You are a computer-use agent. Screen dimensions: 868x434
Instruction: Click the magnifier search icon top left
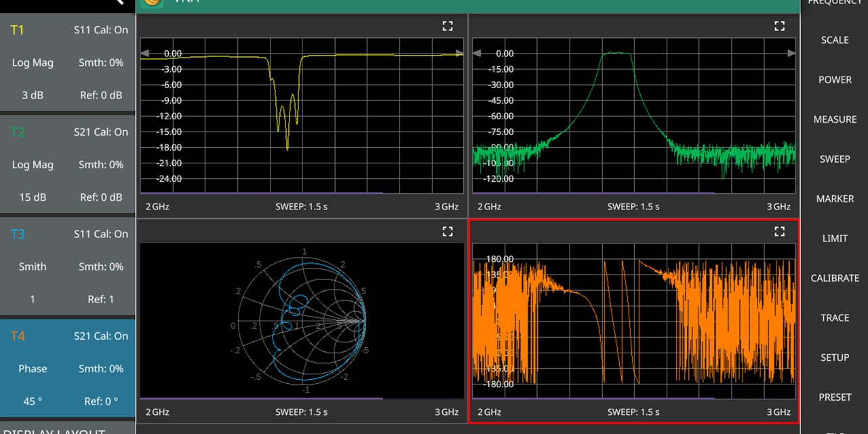[x=119, y=3]
